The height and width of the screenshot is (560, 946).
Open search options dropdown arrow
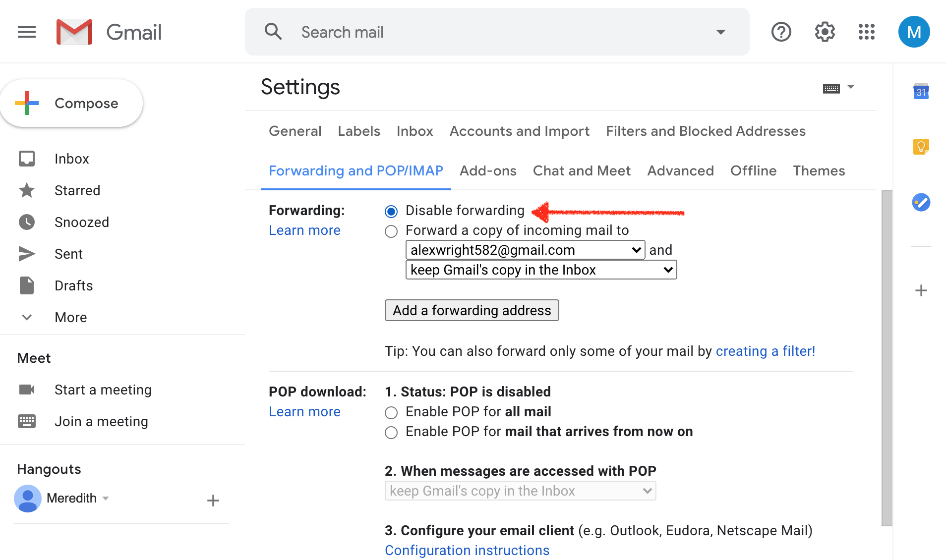click(x=720, y=32)
